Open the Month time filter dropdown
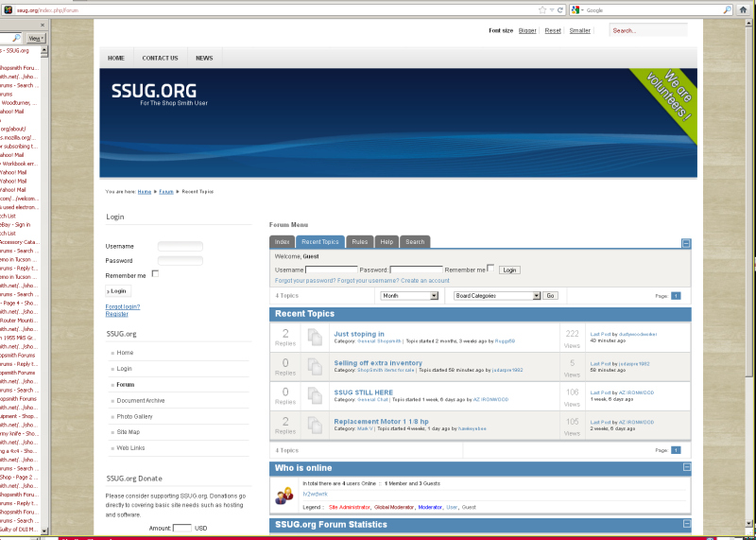756x540 pixels. (409, 296)
